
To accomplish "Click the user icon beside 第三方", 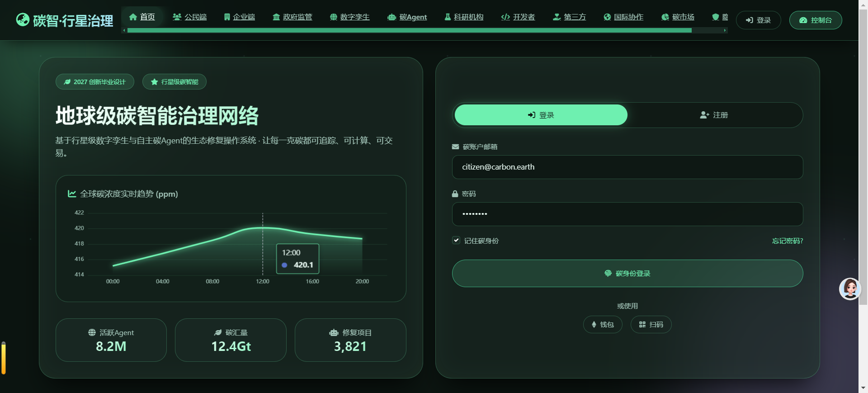I will pos(557,17).
